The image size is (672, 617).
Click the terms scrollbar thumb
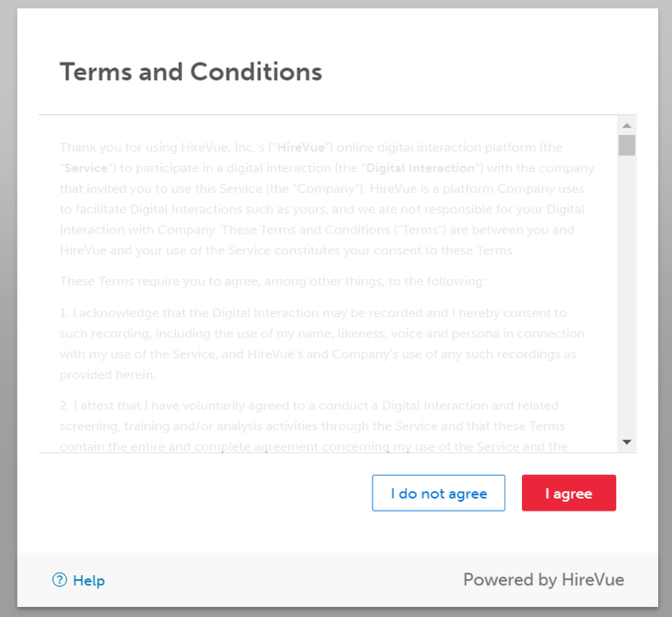pos(626,145)
